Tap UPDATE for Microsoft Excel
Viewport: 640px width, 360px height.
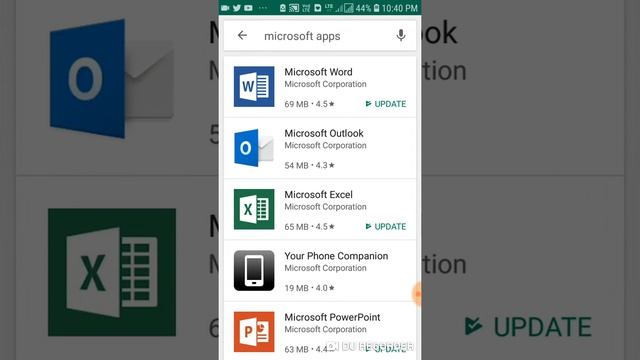tap(386, 227)
